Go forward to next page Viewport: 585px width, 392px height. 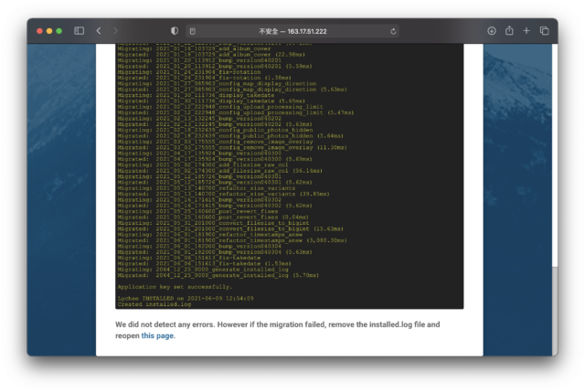pos(115,31)
